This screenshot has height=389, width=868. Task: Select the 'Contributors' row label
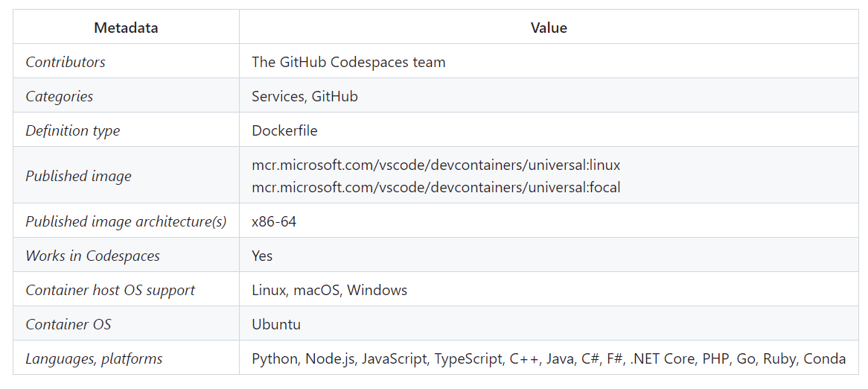66,62
